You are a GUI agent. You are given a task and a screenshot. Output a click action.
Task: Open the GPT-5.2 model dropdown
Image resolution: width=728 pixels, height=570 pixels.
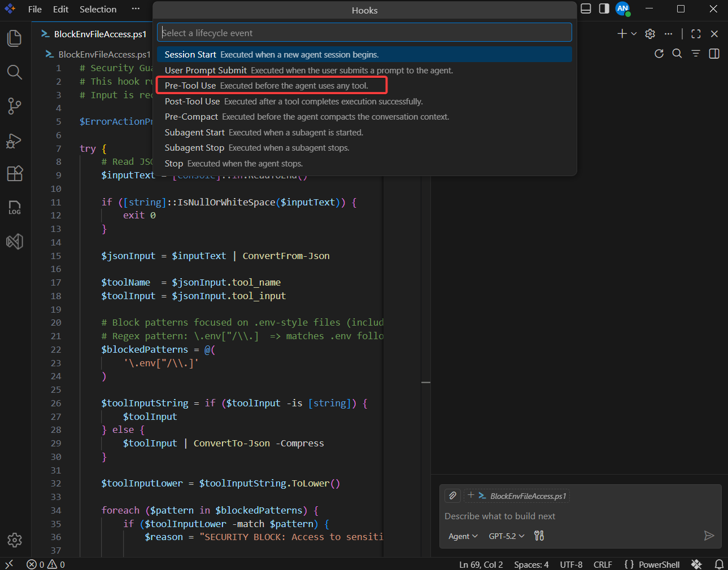[505, 536]
